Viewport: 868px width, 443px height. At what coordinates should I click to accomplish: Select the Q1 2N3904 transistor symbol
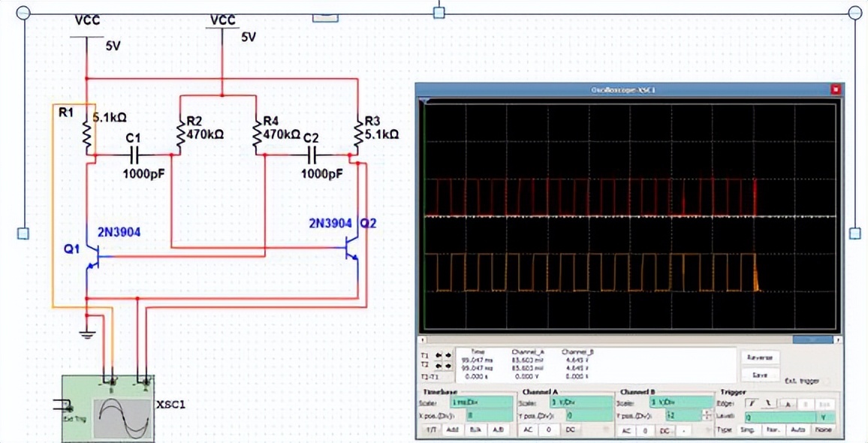point(92,256)
